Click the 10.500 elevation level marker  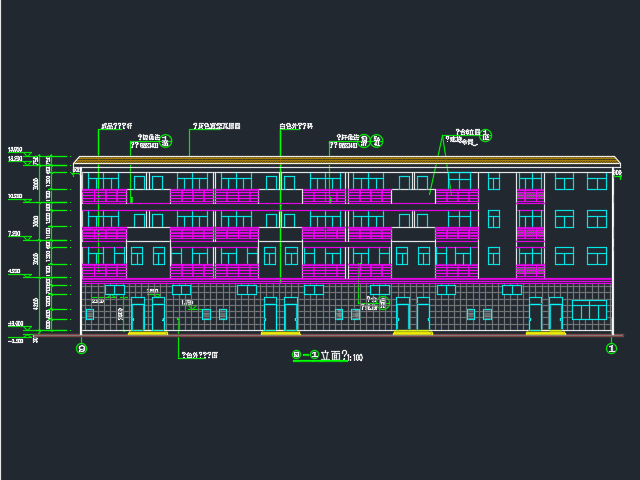pyautogui.click(x=16, y=197)
